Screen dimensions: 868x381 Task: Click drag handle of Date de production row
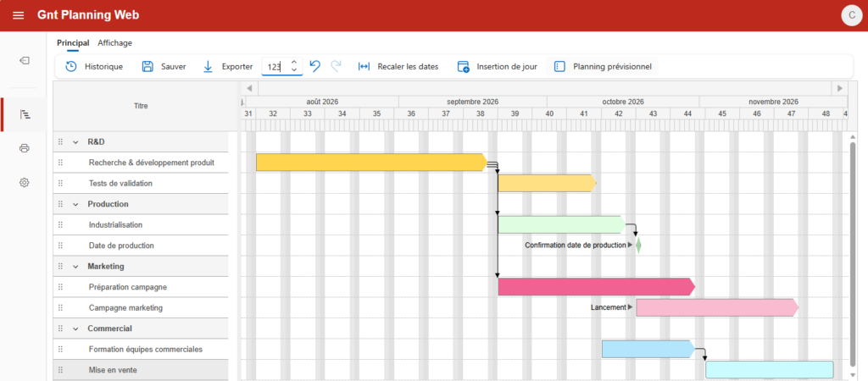click(x=60, y=246)
